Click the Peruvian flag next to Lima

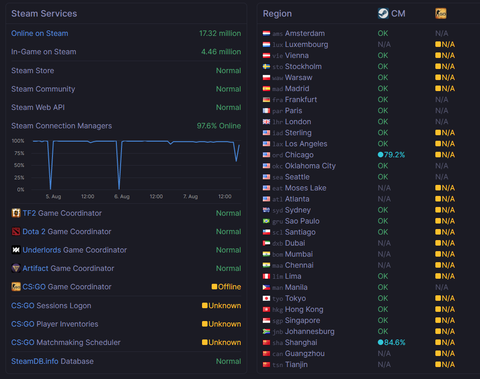point(266,276)
